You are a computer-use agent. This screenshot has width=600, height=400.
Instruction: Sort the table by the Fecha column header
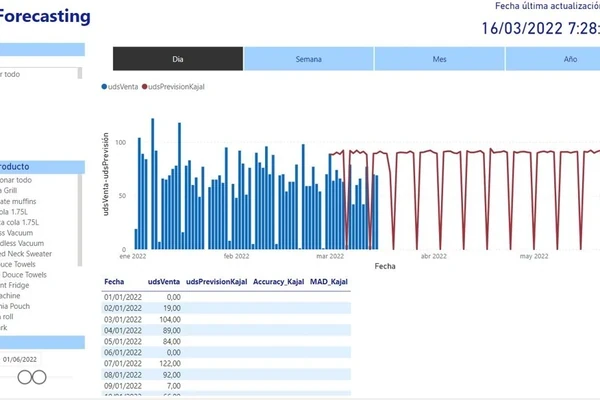tap(114, 282)
